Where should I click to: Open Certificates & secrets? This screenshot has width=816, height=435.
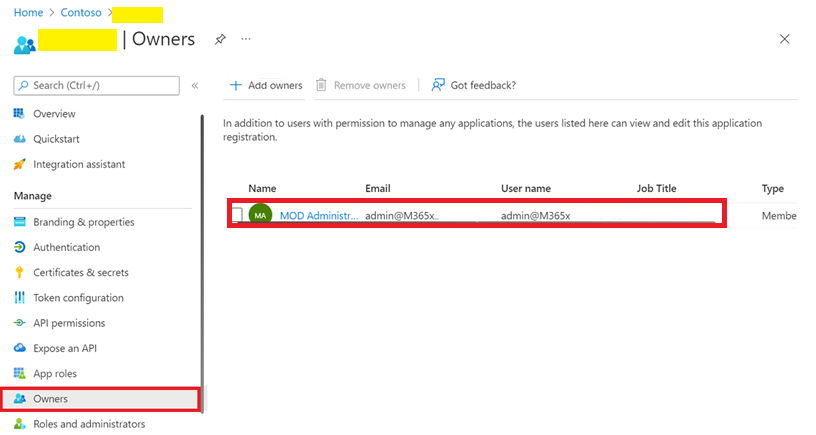[81, 273]
